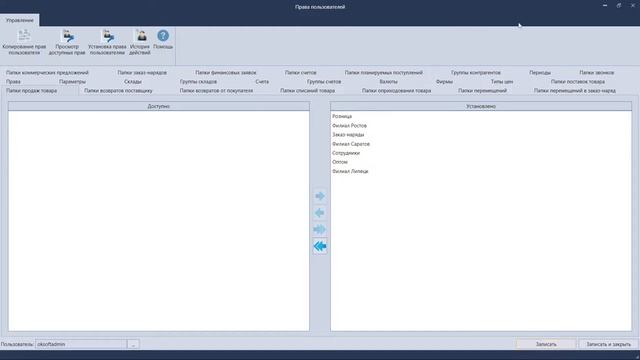Select Филиал Ростов in the list
The image size is (640, 360).
coord(349,126)
